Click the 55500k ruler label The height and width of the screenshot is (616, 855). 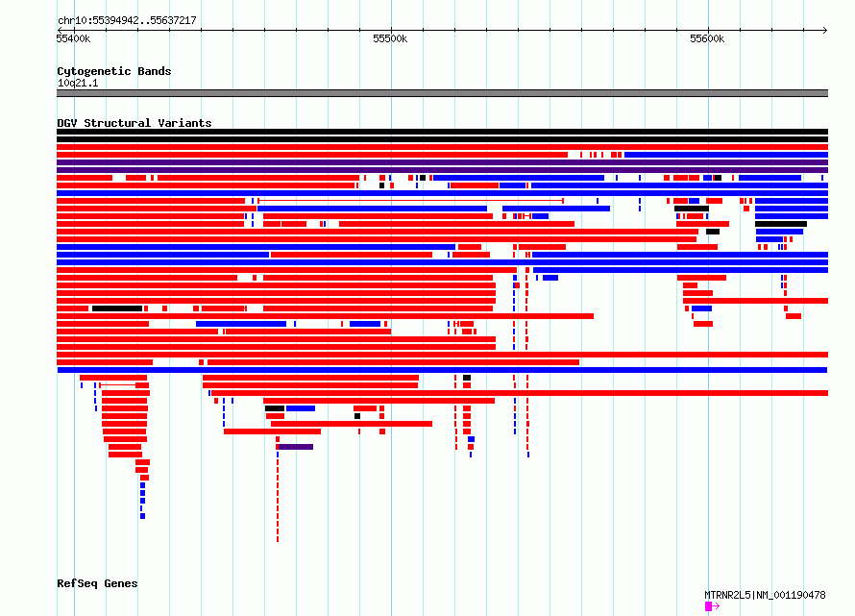pos(390,38)
